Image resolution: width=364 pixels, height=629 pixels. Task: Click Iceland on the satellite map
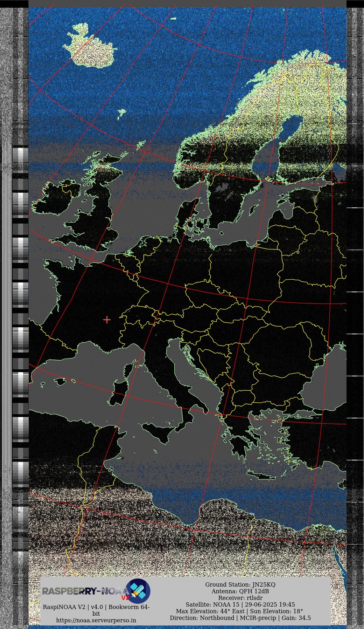click(x=90, y=46)
